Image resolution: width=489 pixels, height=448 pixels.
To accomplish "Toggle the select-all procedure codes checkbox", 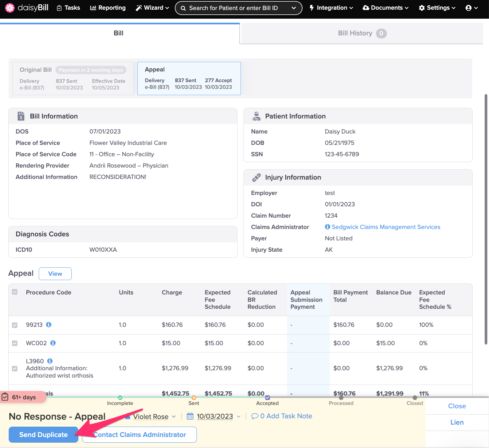I will [15, 292].
